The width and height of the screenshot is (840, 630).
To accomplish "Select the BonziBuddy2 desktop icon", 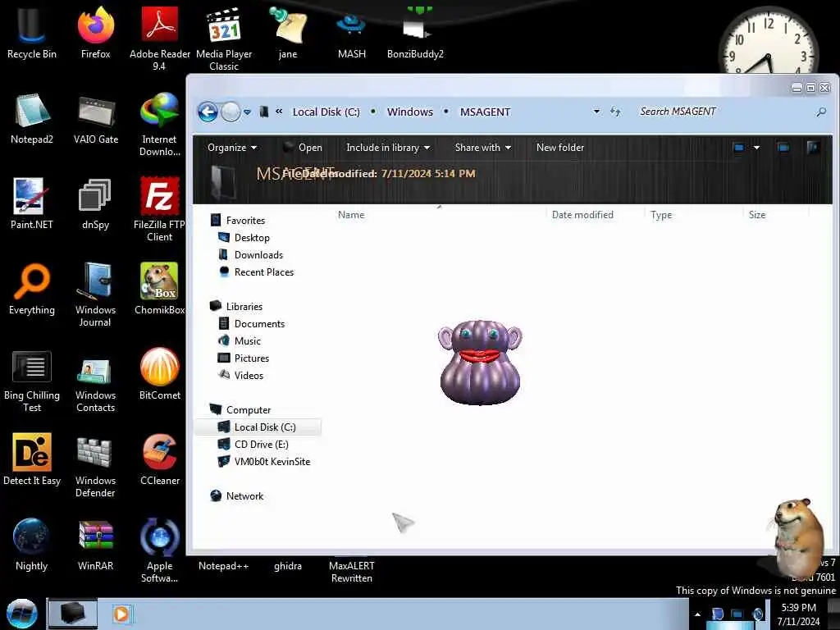I will tap(415, 33).
